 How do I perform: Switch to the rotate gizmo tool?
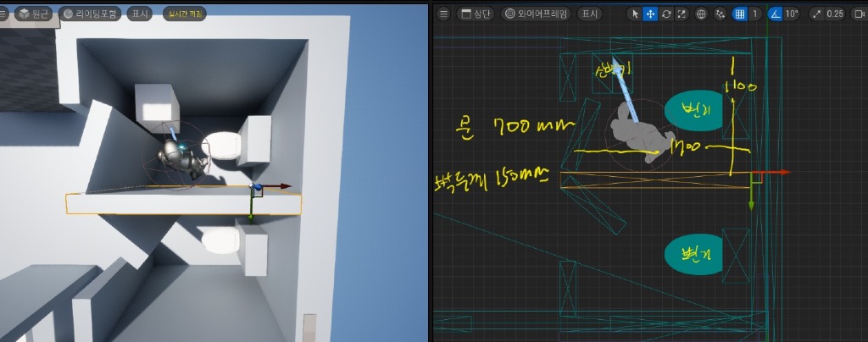(666, 14)
